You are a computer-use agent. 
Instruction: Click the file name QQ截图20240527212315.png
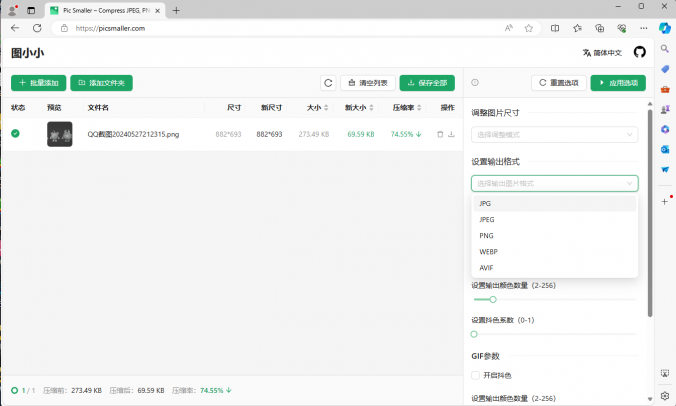tap(133, 134)
